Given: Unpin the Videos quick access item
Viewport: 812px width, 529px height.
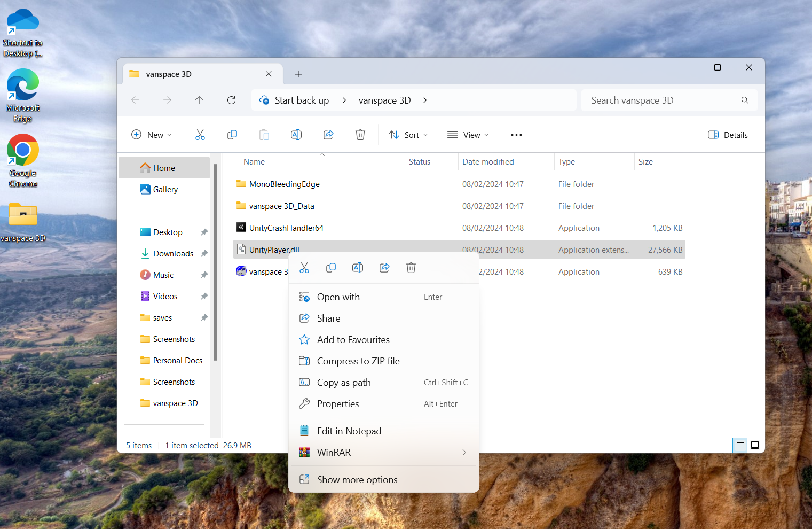Looking at the screenshot, I should click(204, 297).
